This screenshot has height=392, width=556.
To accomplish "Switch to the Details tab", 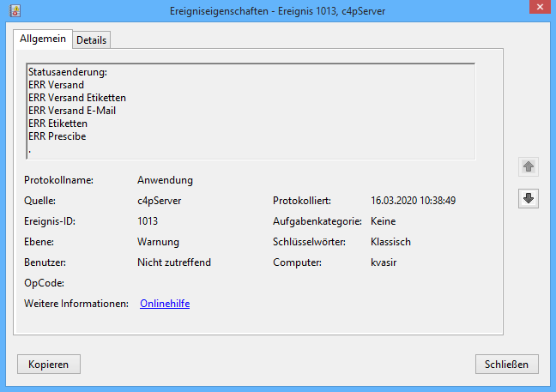I will pyautogui.click(x=93, y=40).
